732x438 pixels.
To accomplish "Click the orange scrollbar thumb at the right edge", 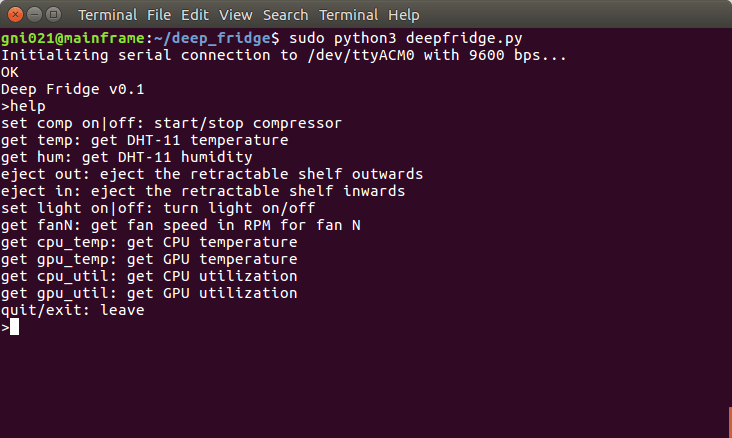I will 729,421.
